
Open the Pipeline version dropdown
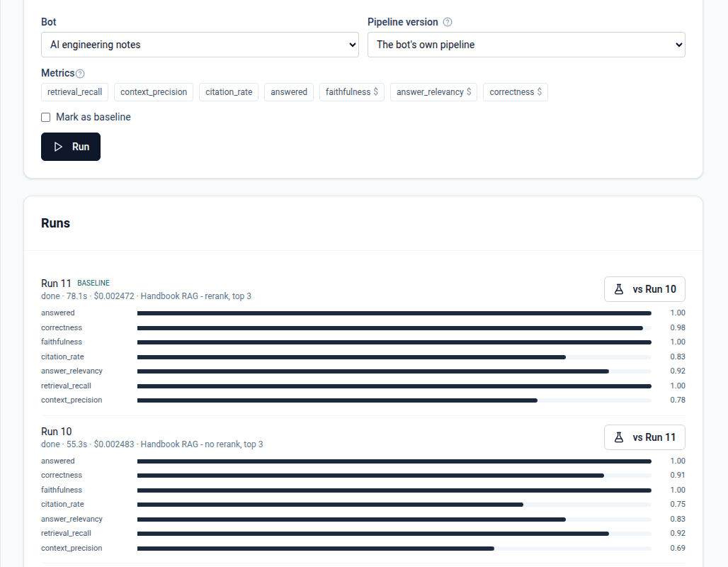526,45
